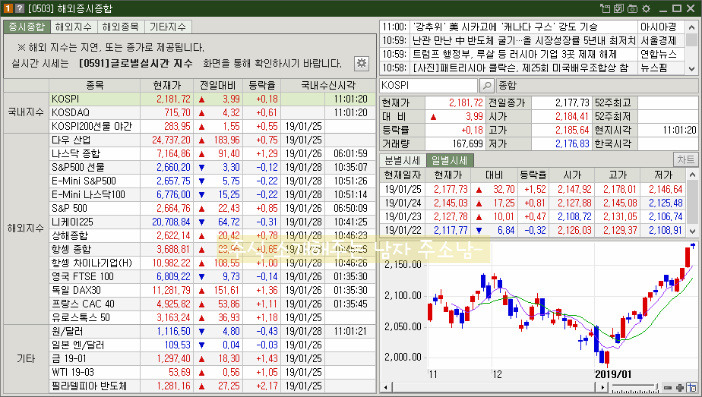The height and width of the screenshot is (397, 702).
Task: Click the orange number 1 screen icon
Action: pyautogui.click(x=8, y=8)
